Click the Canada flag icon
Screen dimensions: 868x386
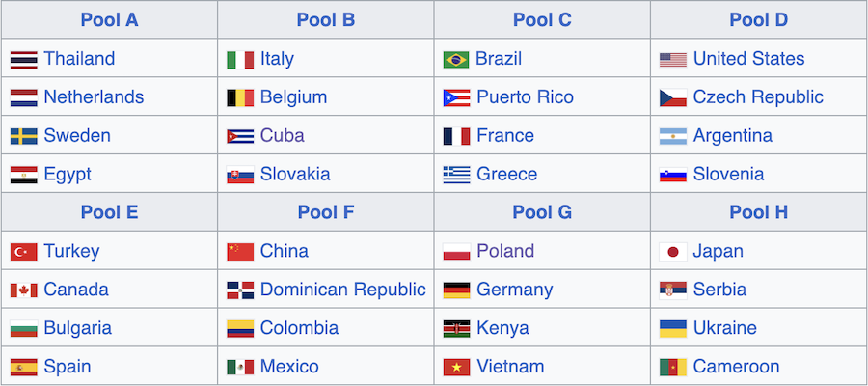click(24, 290)
